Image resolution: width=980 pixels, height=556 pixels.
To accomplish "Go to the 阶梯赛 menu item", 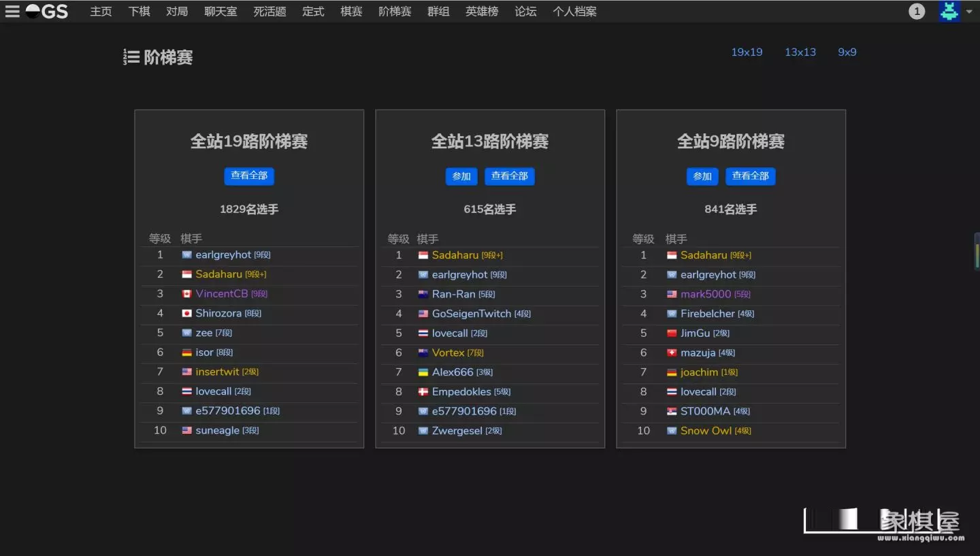I will pos(395,12).
